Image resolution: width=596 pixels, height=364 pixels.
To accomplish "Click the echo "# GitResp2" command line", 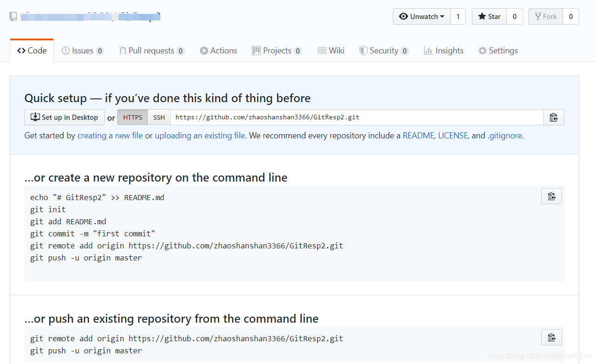I will coord(97,197).
